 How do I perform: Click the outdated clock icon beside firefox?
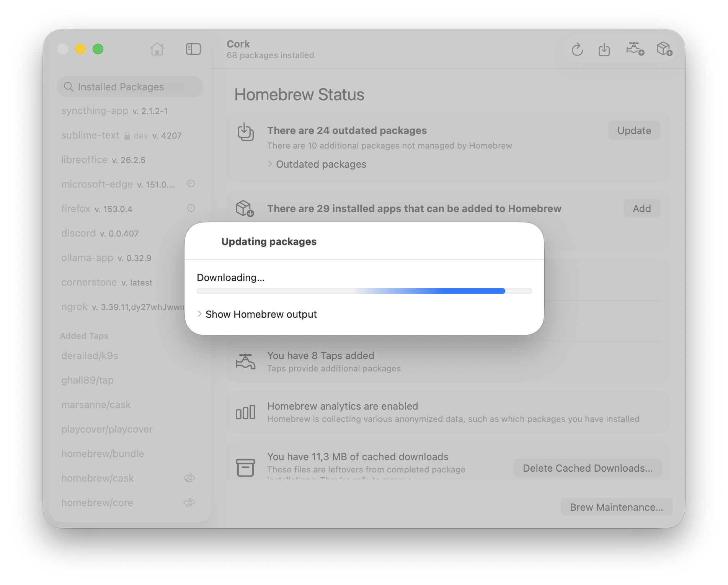[191, 208]
